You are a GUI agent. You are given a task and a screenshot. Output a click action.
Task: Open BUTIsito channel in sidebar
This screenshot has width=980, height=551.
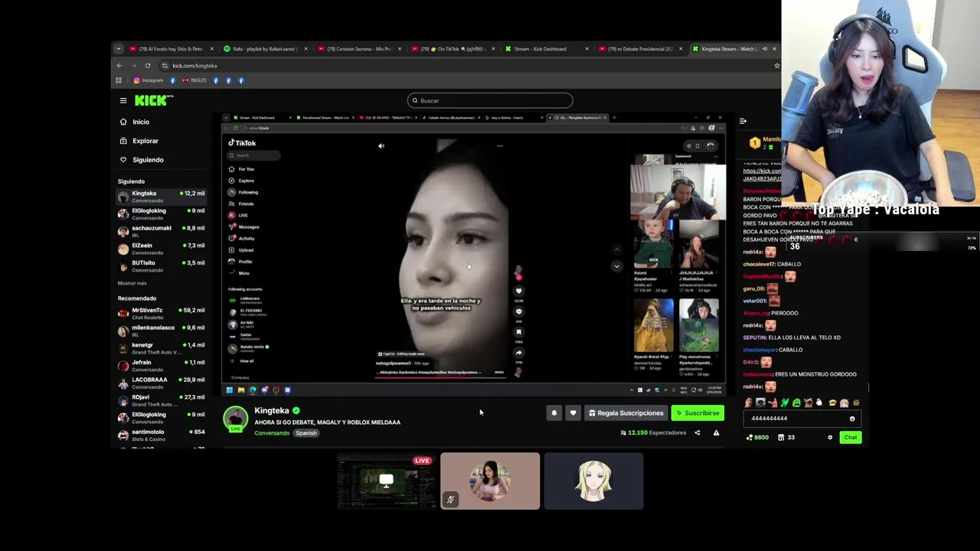pyautogui.click(x=162, y=266)
